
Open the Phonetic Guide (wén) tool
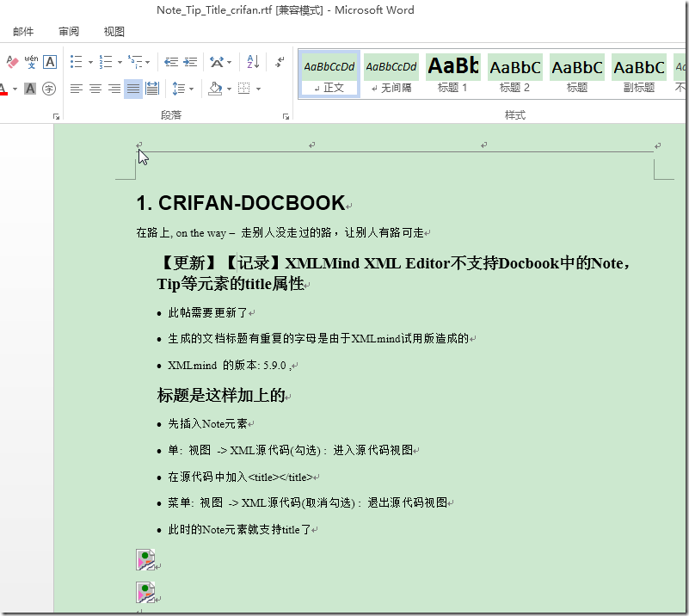(x=31, y=62)
